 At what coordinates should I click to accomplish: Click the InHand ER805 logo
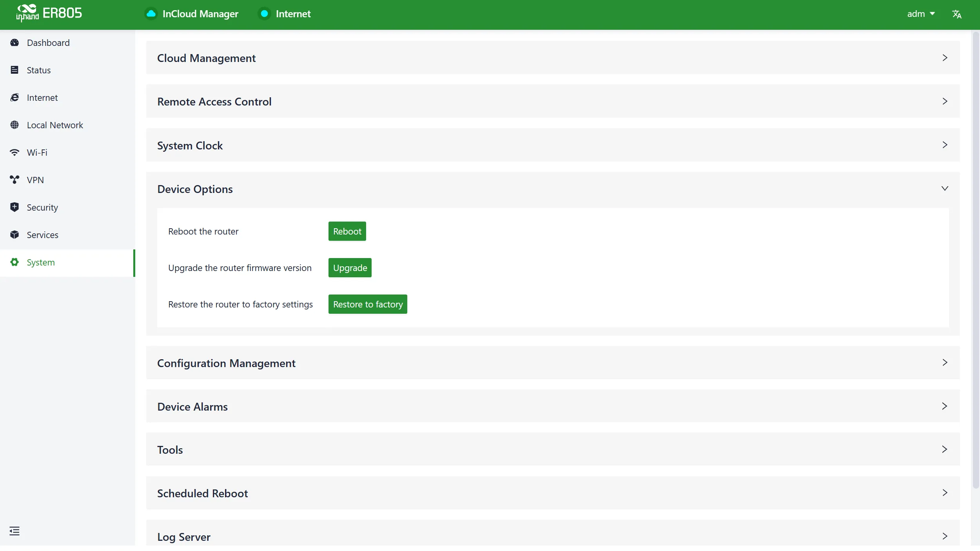(49, 13)
